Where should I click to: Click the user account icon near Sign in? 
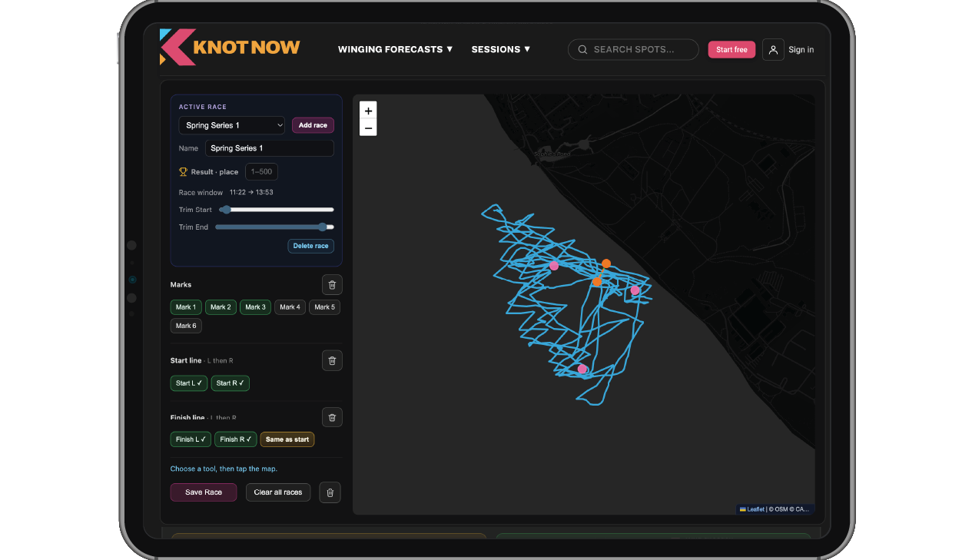(773, 49)
